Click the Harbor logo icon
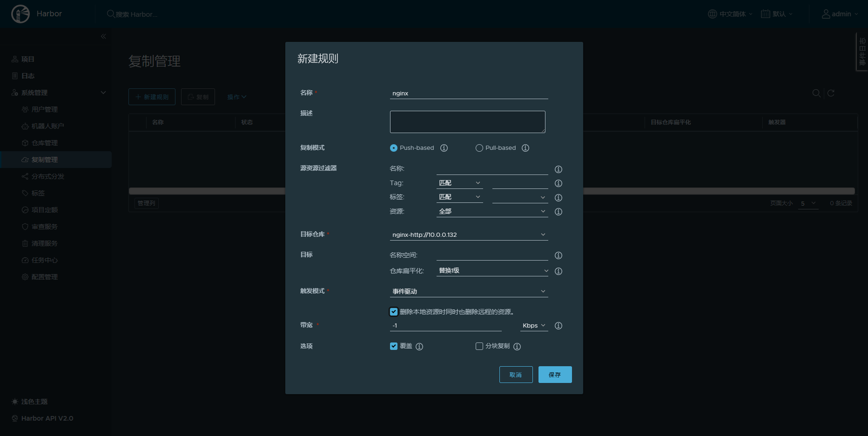The image size is (868, 436). pos(20,14)
